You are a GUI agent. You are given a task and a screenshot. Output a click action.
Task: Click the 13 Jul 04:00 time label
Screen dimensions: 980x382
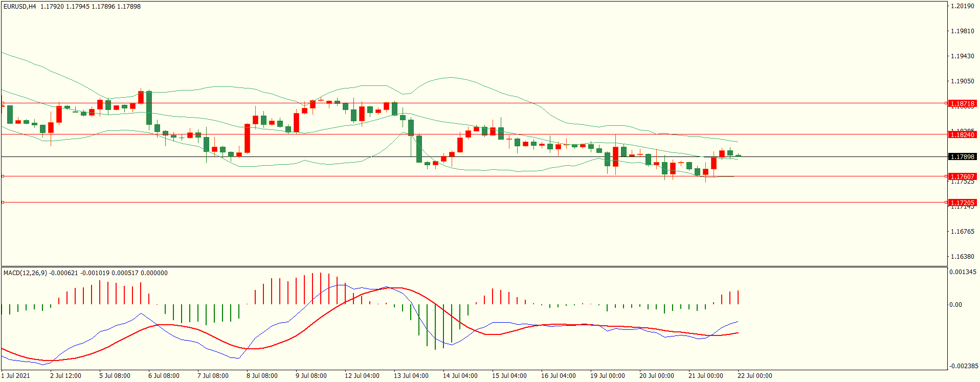pos(411,376)
